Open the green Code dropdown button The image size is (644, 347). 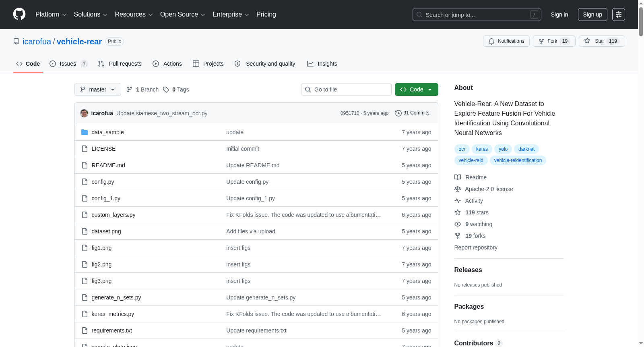pos(416,89)
